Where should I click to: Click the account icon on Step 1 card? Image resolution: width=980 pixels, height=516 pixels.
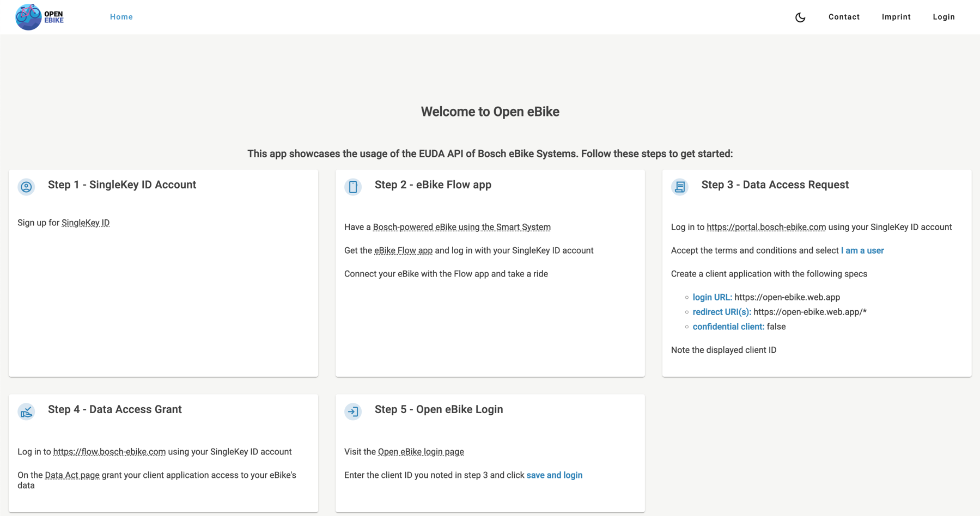pos(26,187)
